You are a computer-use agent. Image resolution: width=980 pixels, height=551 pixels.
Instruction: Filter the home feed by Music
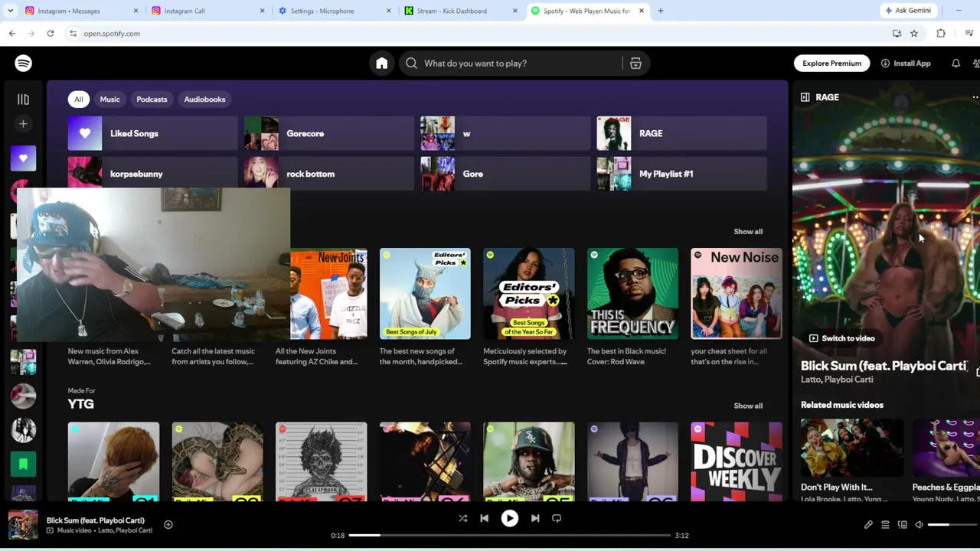[109, 99]
